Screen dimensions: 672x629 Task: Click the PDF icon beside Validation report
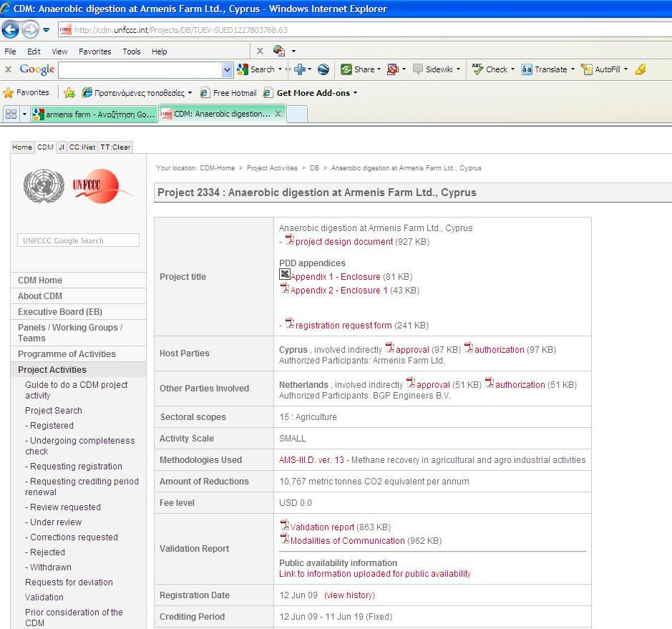(285, 525)
